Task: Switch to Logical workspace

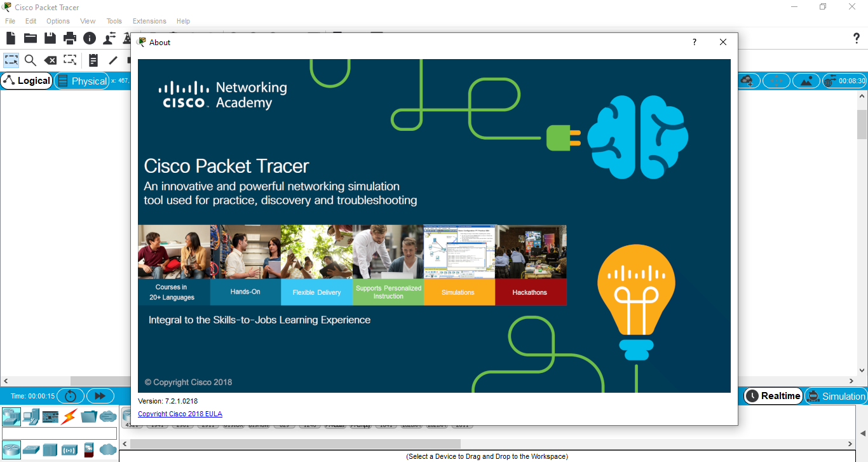Action: [x=27, y=81]
